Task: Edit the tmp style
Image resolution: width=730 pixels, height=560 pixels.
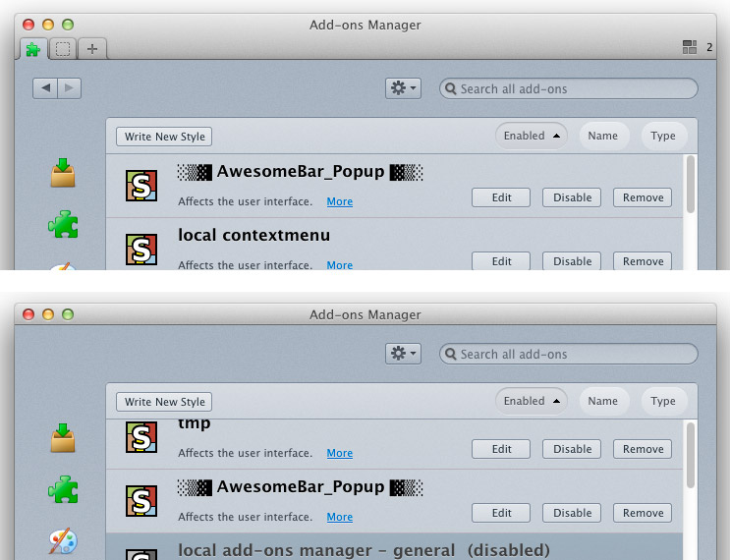Action: [501, 449]
